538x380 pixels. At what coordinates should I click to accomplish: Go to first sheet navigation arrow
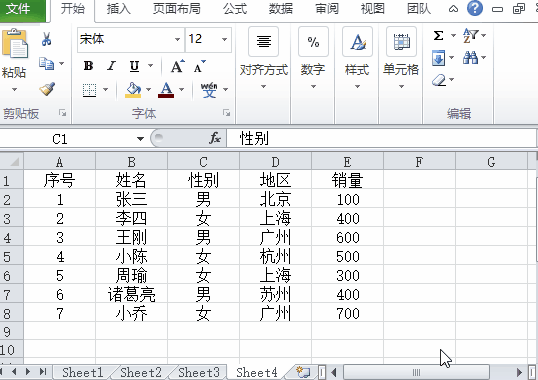tap(1, 372)
